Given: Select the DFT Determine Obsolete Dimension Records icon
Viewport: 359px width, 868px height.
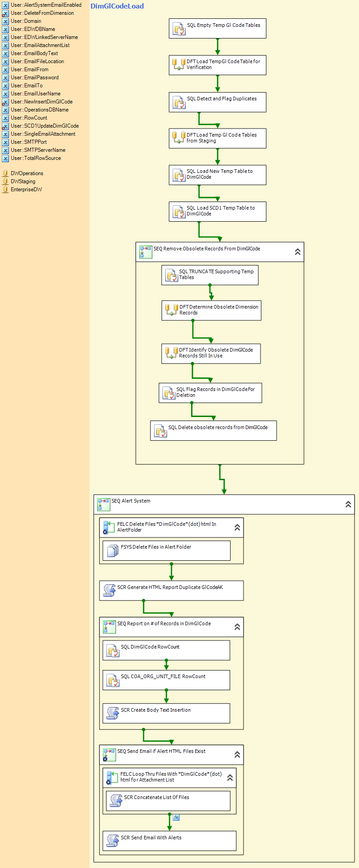Looking at the screenshot, I should coord(171,310).
